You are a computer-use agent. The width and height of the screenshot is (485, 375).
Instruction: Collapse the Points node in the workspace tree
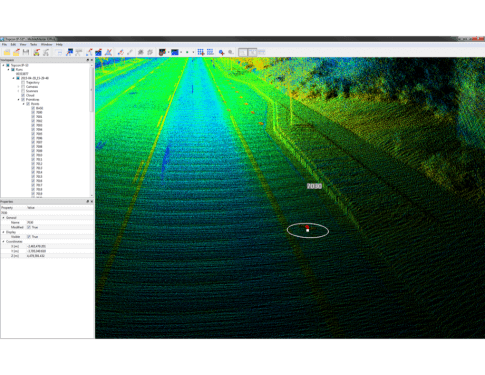point(24,104)
